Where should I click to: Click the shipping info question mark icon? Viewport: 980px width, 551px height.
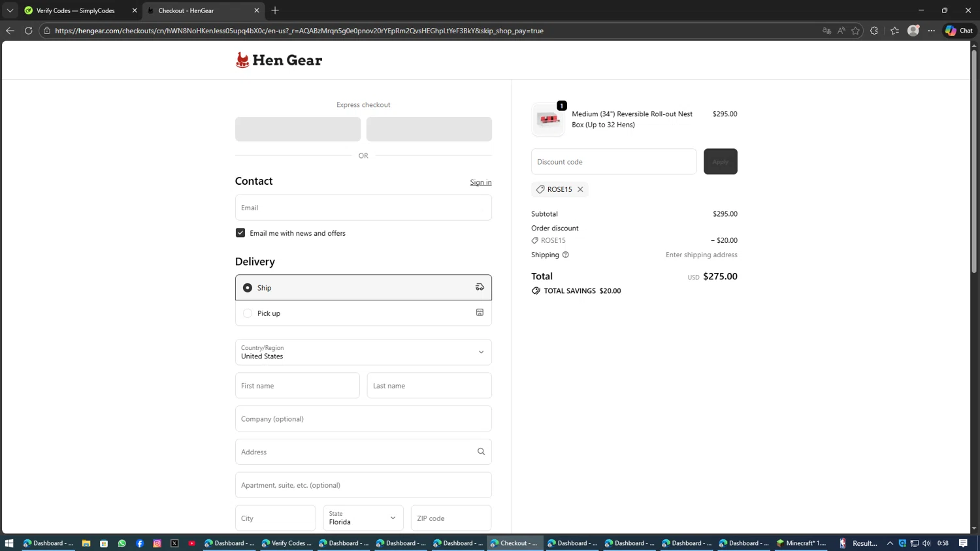pyautogui.click(x=566, y=255)
